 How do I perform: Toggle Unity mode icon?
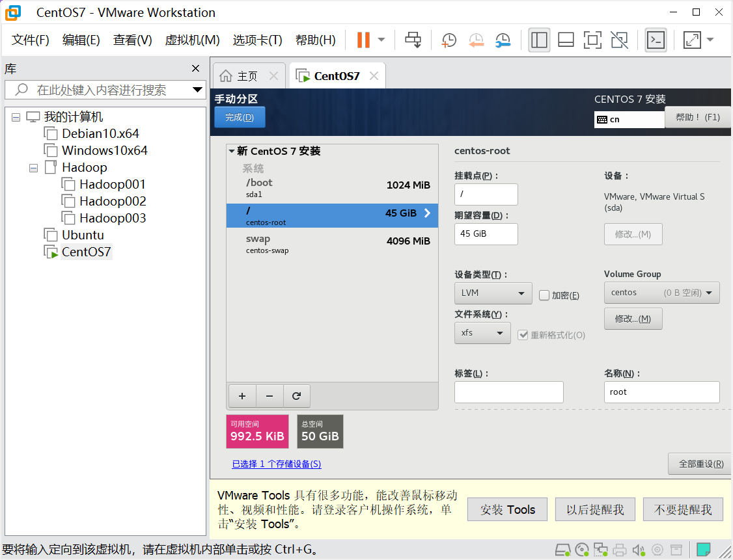[619, 40]
